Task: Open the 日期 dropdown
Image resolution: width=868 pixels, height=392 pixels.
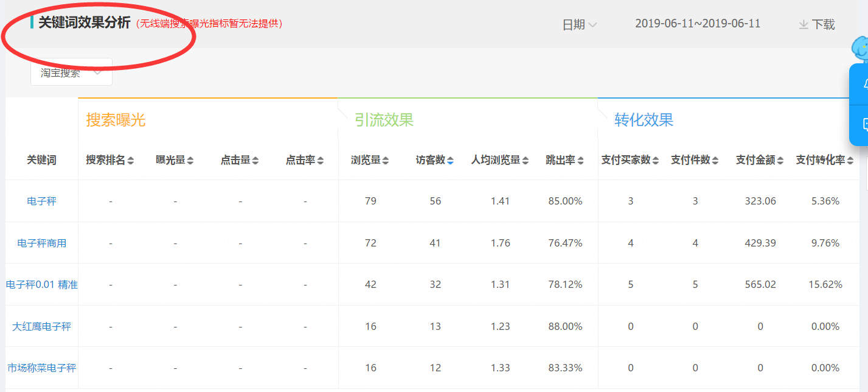Action: coord(579,24)
